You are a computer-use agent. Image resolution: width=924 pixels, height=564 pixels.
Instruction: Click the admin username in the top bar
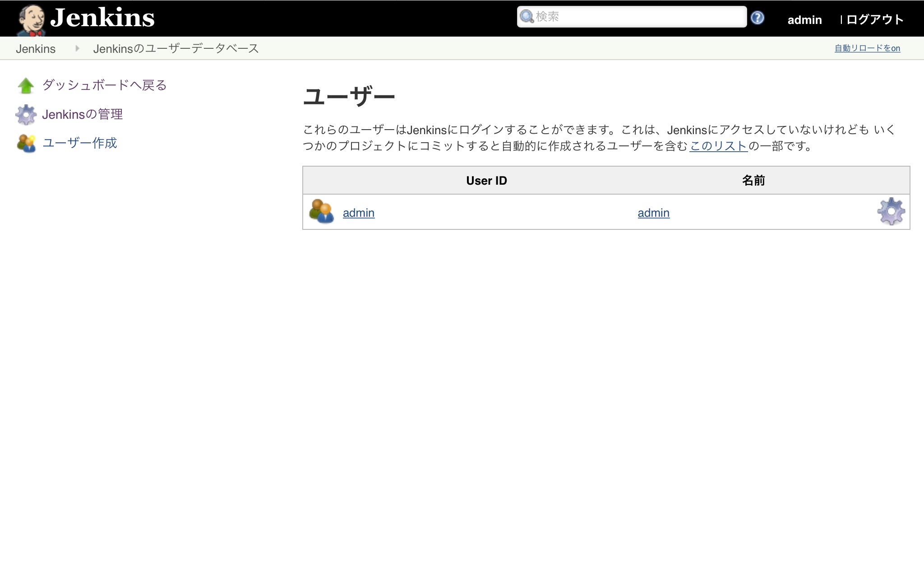[805, 19]
